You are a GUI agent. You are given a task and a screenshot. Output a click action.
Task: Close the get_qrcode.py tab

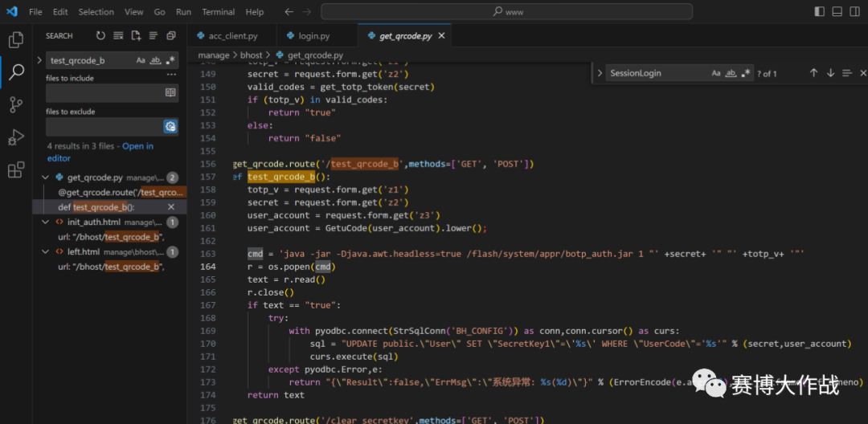click(441, 36)
